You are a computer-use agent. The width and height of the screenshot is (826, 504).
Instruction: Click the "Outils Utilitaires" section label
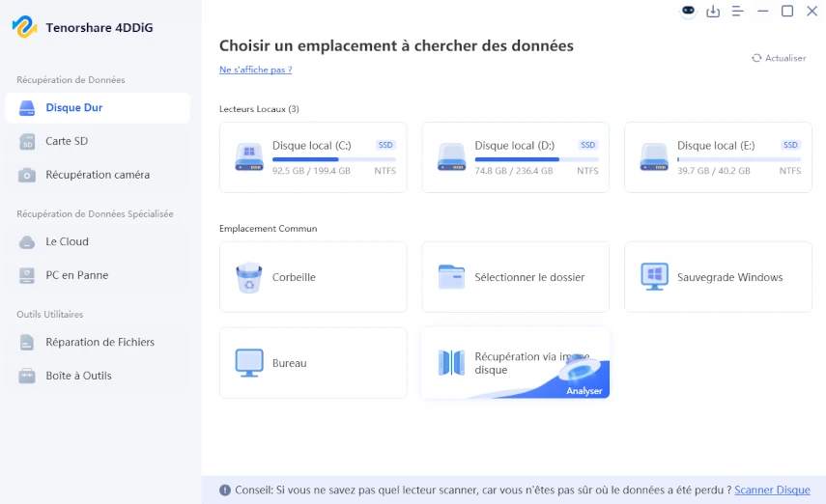(x=50, y=315)
